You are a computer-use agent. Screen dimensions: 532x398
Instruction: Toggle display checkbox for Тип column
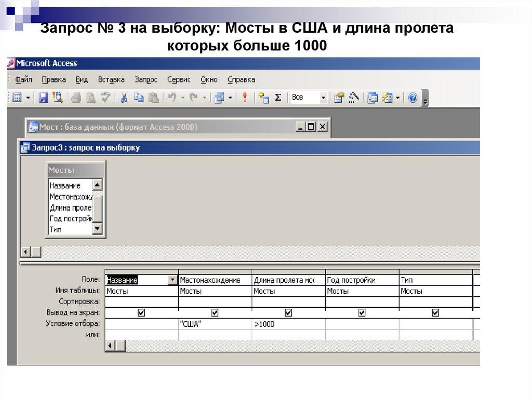(x=435, y=313)
